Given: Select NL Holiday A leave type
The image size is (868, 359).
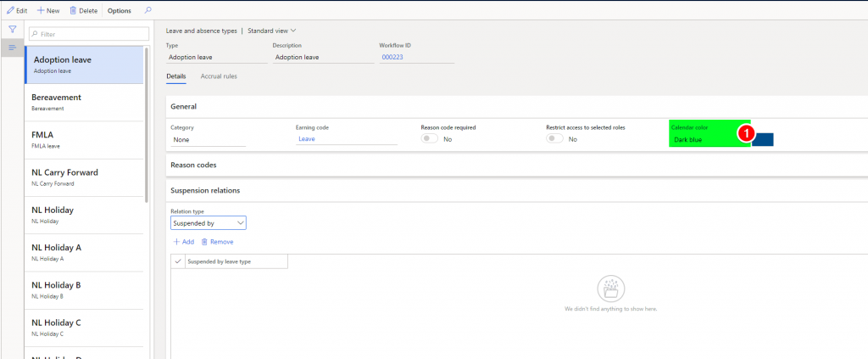Looking at the screenshot, I should pos(84,253).
